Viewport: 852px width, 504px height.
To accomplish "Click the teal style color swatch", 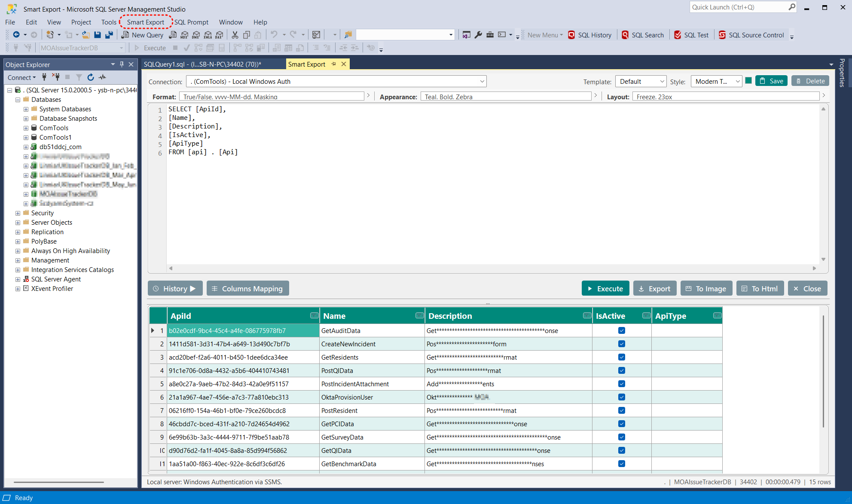I will (x=748, y=81).
